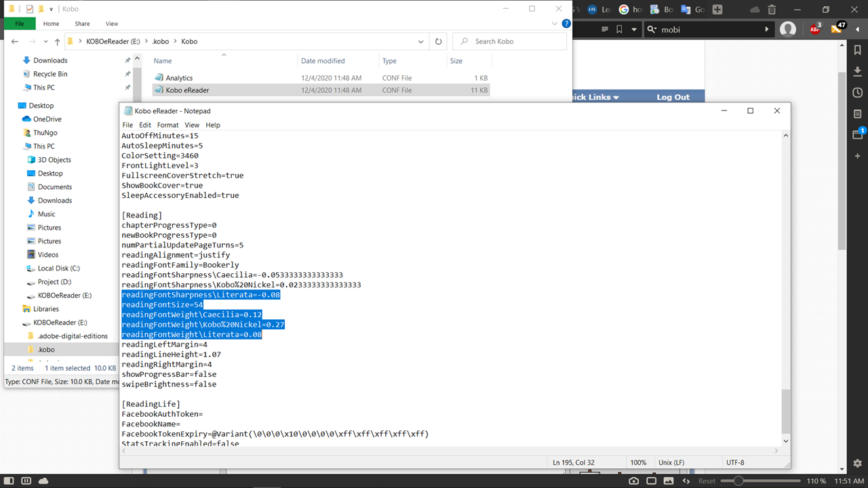The height and width of the screenshot is (488, 868).
Task: Open Customize Quick Access Toolbar dropdown
Action: tap(52, 9)
